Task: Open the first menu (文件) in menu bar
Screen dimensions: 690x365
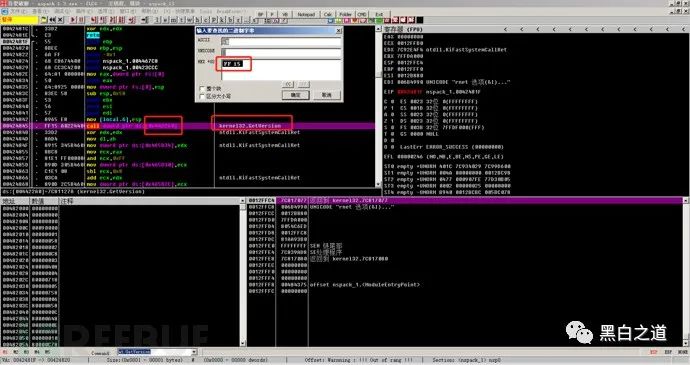Action: click(x=18, y=11)
